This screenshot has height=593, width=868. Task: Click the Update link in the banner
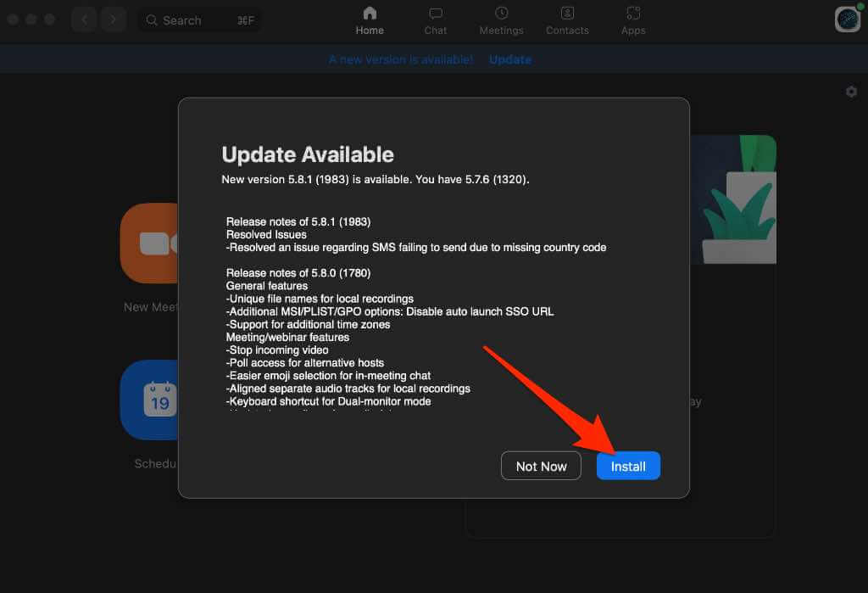[x=509, y=59]
